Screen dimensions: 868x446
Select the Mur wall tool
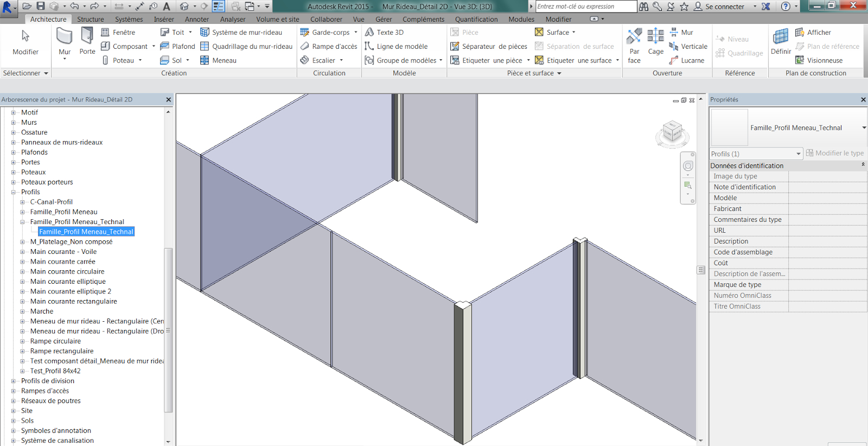point(65,41)
